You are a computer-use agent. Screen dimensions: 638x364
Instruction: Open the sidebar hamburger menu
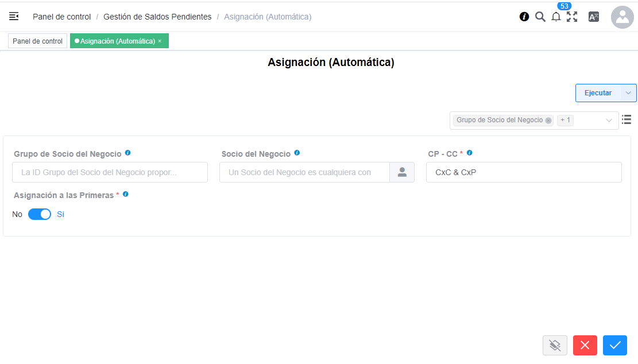[13, 16]
